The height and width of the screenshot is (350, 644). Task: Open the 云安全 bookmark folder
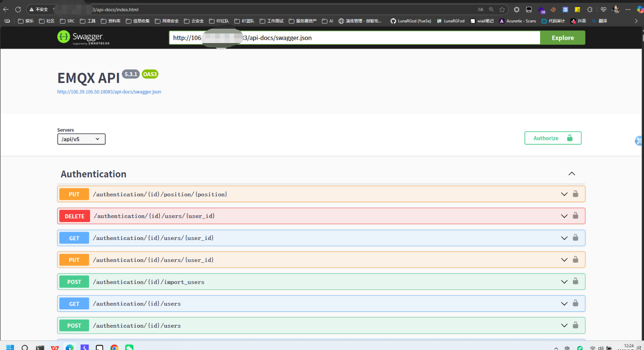194,21
